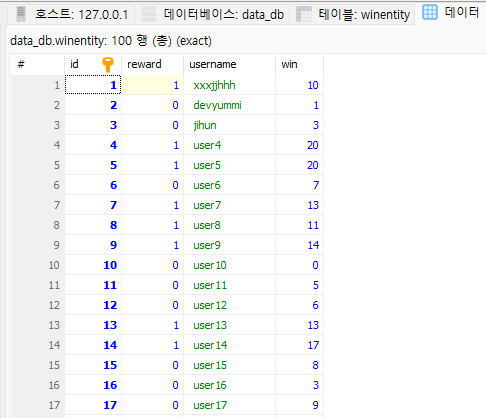The height and width of the screenshot is (418, 486).
Task: Click row number 12 in the # column
Action: click(38, 305)
